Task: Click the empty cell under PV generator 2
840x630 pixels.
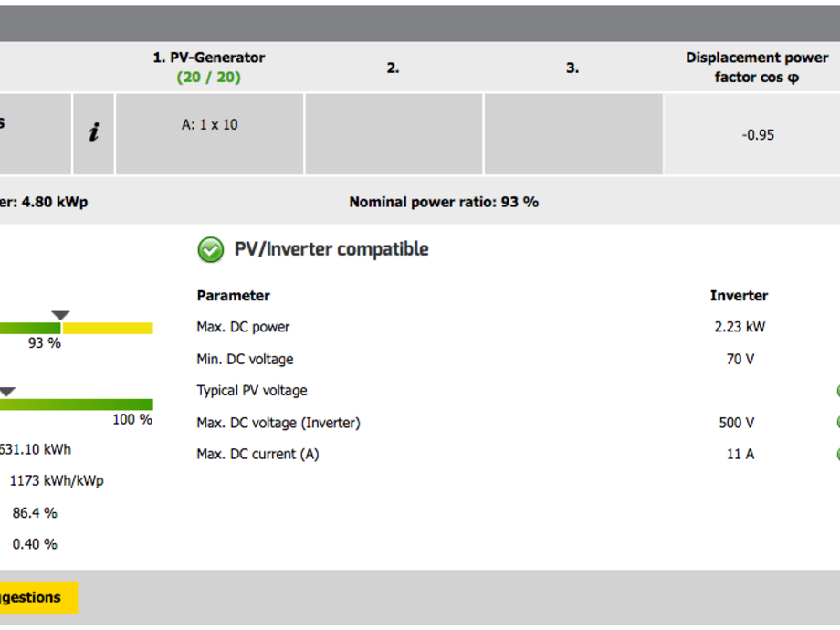Action: (394, 134)
